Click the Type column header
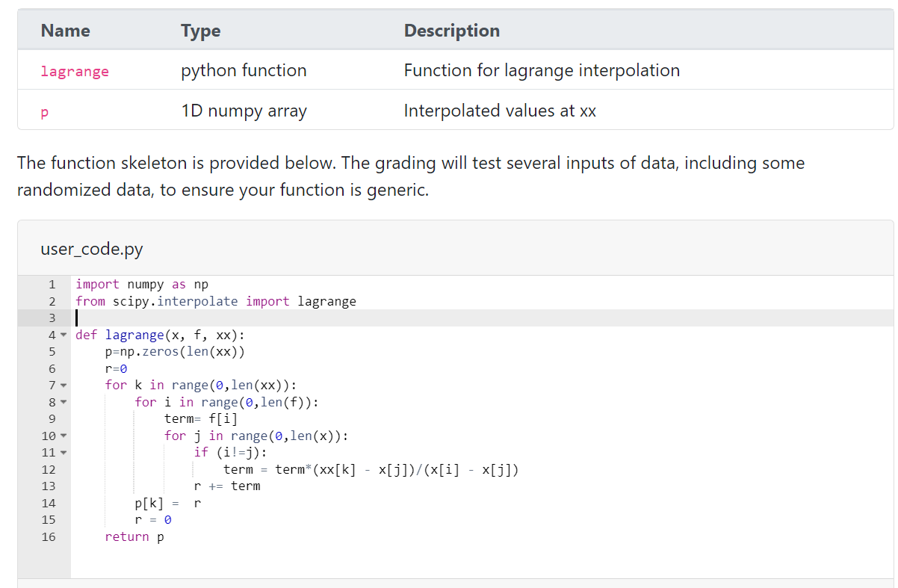Image resolution: width=898 pixels, height=588 pixels. pos(200,31)
